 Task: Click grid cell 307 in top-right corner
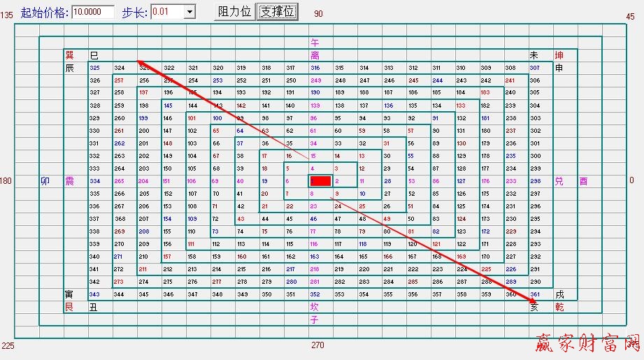[535, 68]
